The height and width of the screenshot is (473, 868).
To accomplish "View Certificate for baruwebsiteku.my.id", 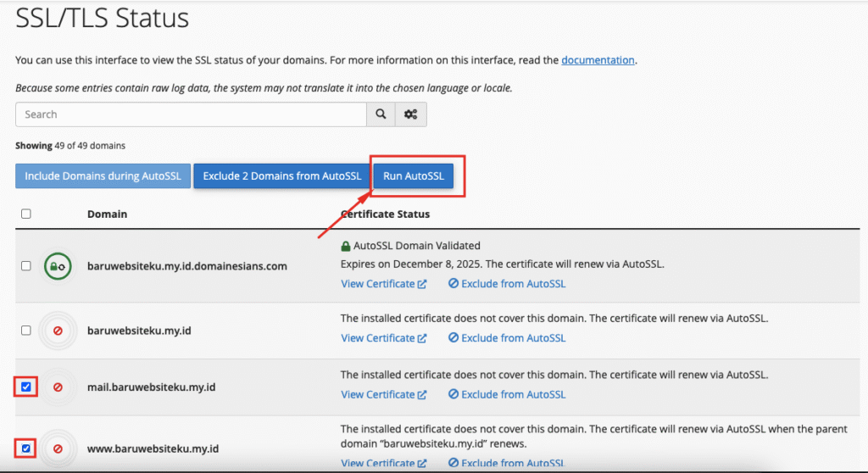I will tap(384, 338).
